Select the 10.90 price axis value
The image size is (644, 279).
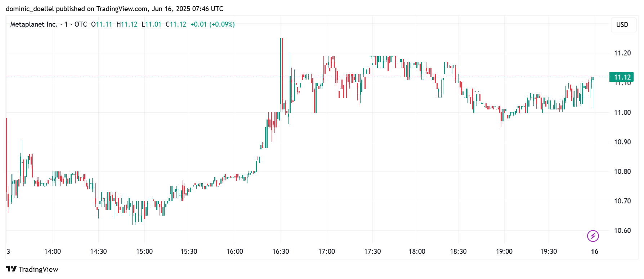[622, 142]
